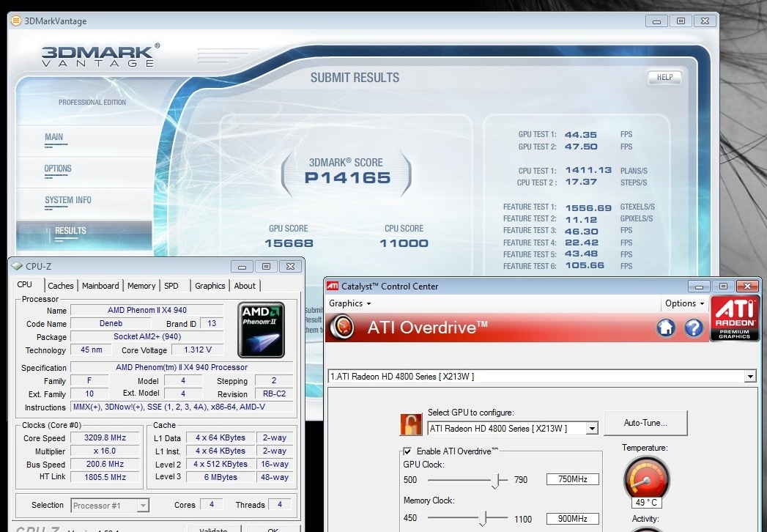Click the GPU Test 1 value 44.35
This screenshot has height=532, width=767.
pyautogui.click(x=581, y=135)
